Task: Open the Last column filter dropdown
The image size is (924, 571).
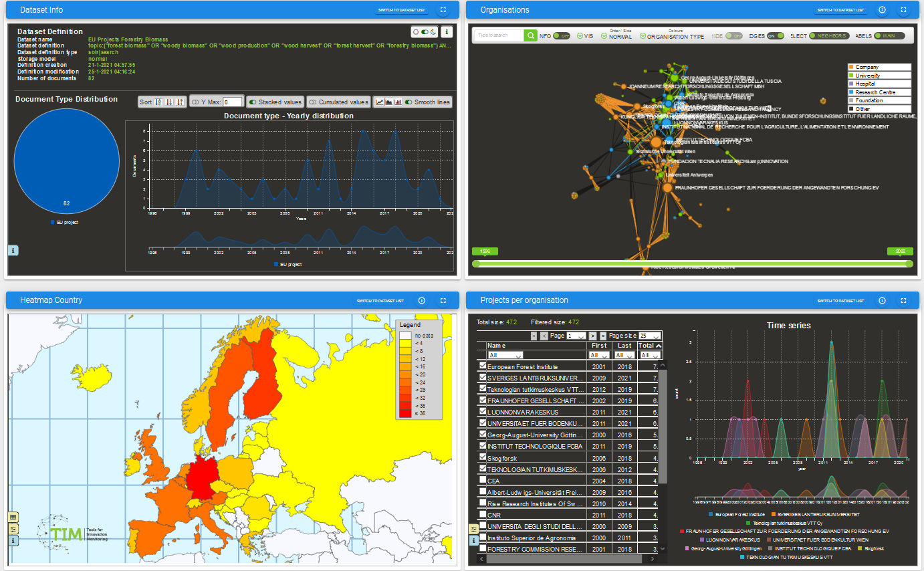Action: [623, 356]
